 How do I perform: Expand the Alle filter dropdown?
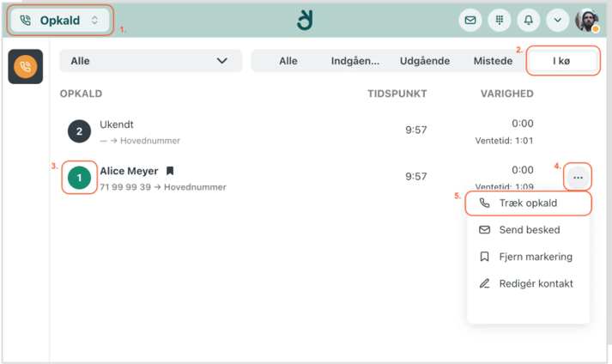(x=150, y=61)
